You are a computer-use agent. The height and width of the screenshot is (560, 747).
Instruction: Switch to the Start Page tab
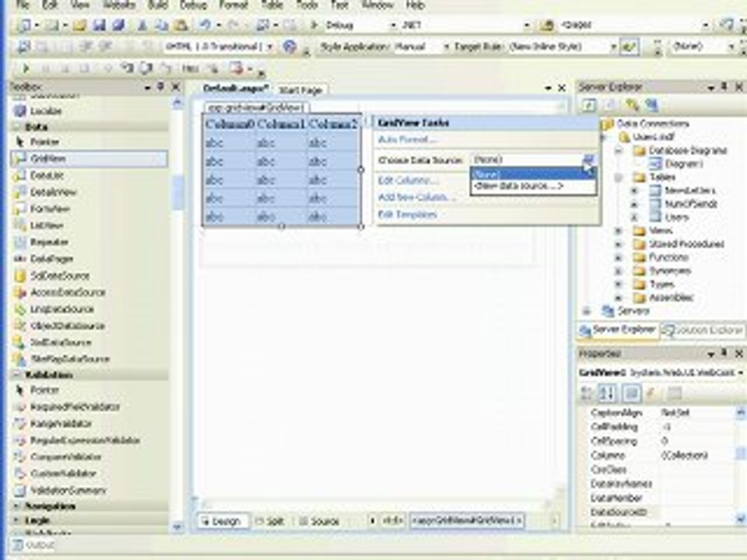300,89
